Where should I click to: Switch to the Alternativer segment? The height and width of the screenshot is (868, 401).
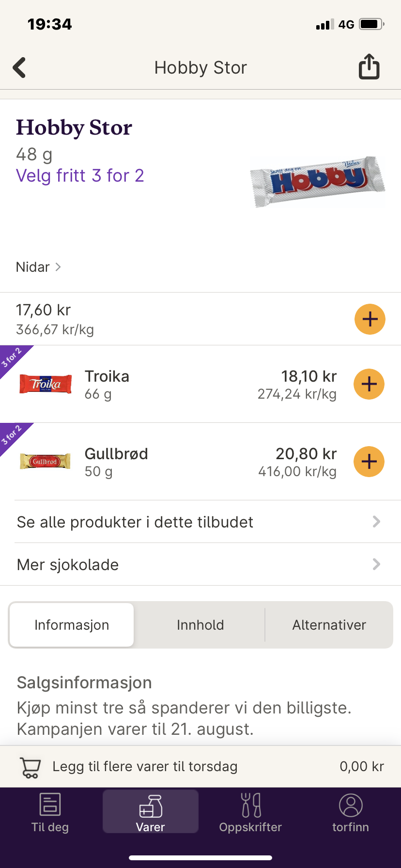click(x=329, y=625)
